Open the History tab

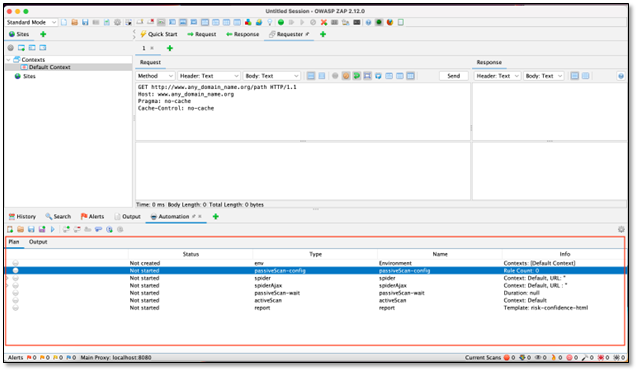click(22, 217)
